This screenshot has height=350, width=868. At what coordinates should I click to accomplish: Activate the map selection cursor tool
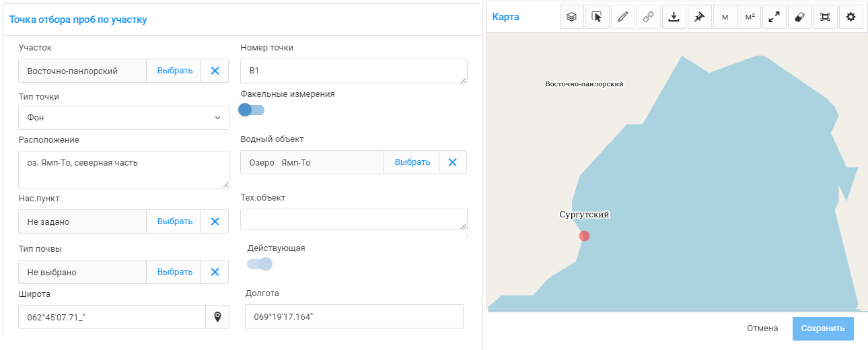[597, 17]
